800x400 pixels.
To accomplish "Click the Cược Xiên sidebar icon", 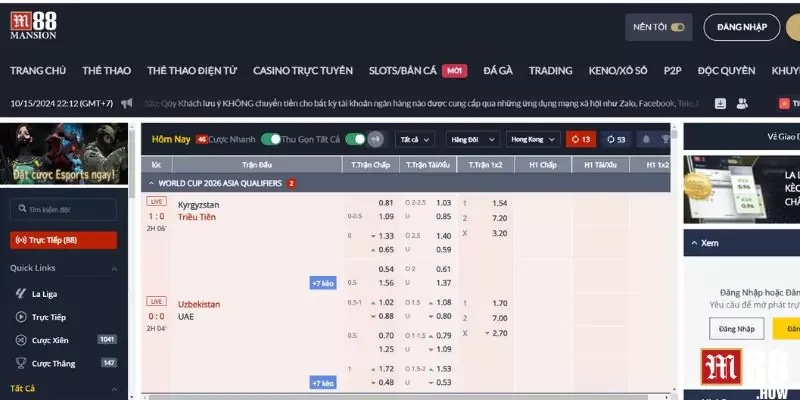I will tap(21, 339).
